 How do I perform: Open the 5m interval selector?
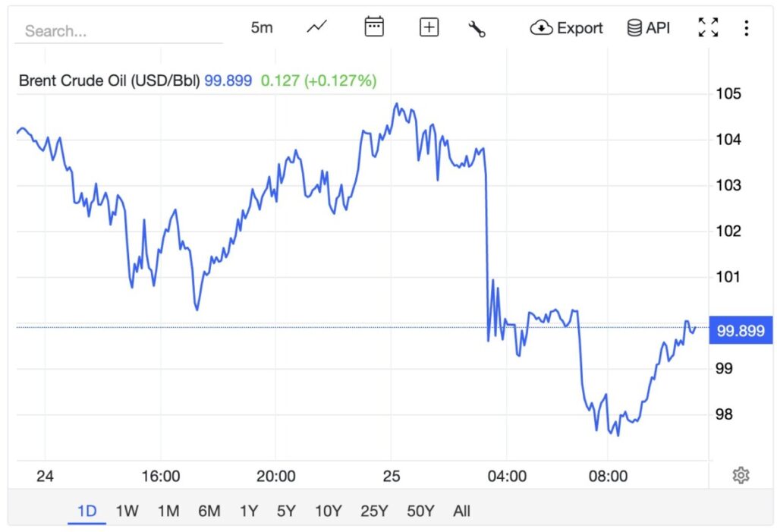(x=262, y=27)
